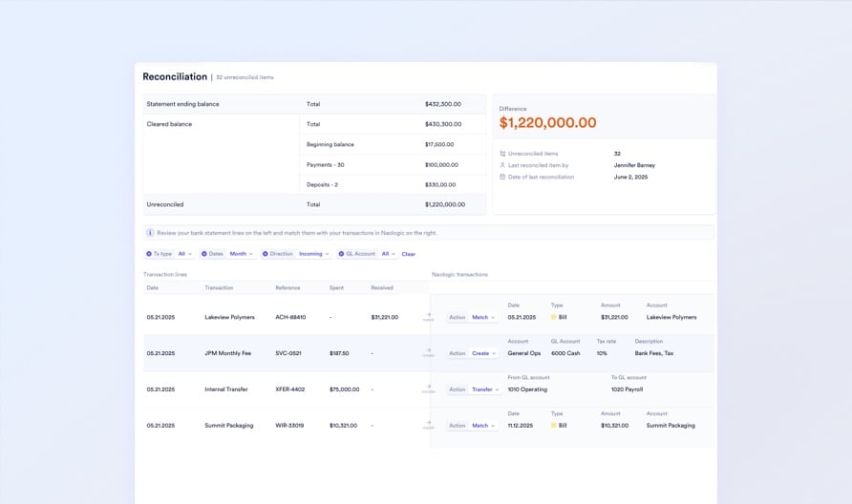This screenshot has width=852, height=504.
Task: Click the transfer arrow icon in Internal Transfer row
Action: 428,388
